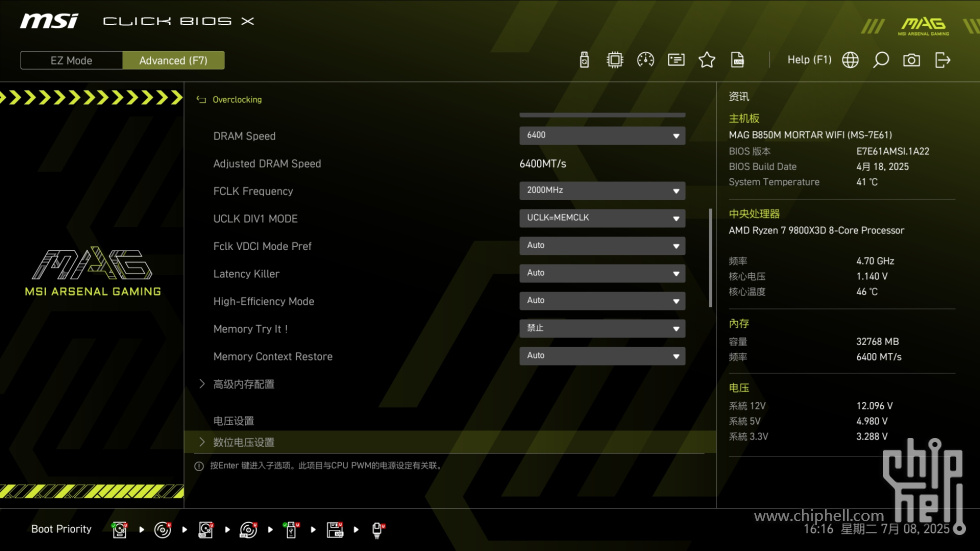Image resolution: width=980 pixels, height=551 pixels.
Task: Select USB optical disc boot priority icon
Action: tap(249, 530)
